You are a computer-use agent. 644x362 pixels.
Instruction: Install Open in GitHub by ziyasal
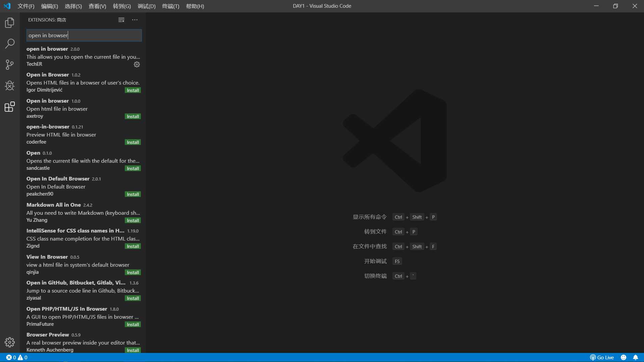coord(133,299)
